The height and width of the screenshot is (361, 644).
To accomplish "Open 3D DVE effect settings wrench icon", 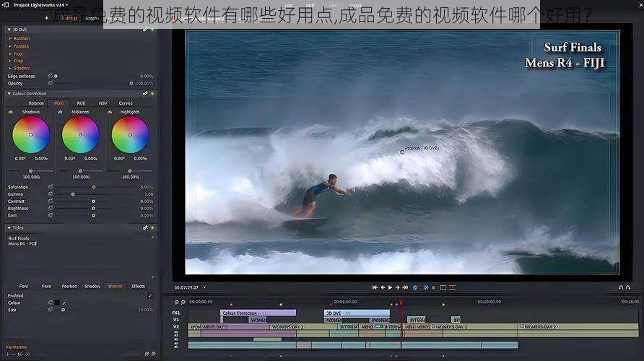I will coord(145,30).
